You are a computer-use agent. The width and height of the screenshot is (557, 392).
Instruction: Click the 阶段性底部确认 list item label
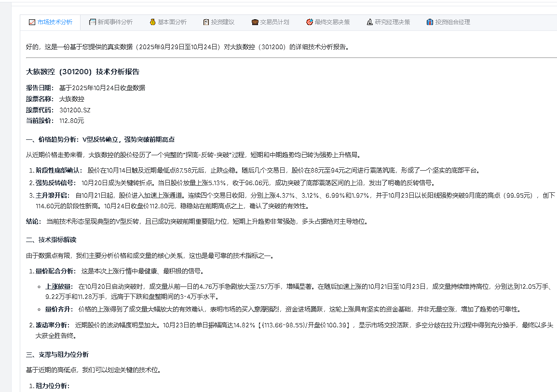click(x=59, y=170)
